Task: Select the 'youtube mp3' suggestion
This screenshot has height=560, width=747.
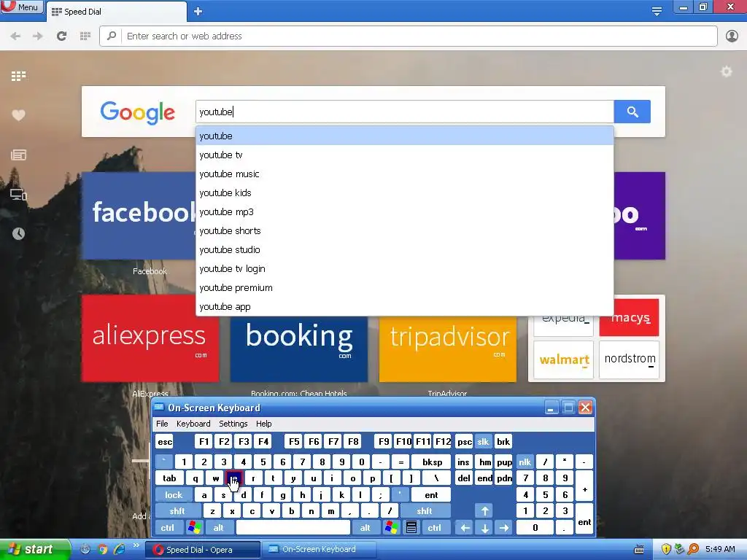Action: (x=404, y=212)
